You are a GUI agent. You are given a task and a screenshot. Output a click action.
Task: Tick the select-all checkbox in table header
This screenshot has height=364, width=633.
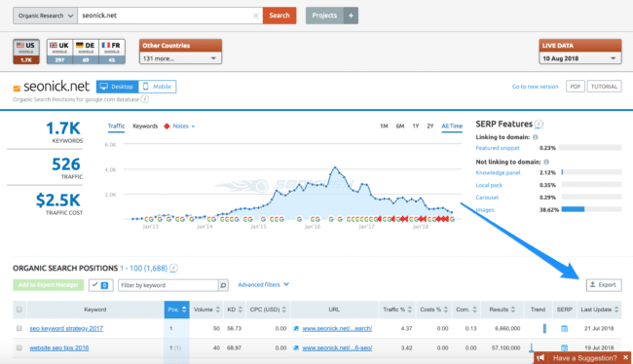click(x=19, y=309)
